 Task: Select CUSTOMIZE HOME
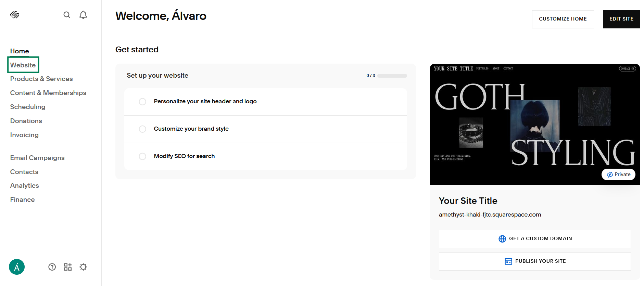(x=563, y=19)
